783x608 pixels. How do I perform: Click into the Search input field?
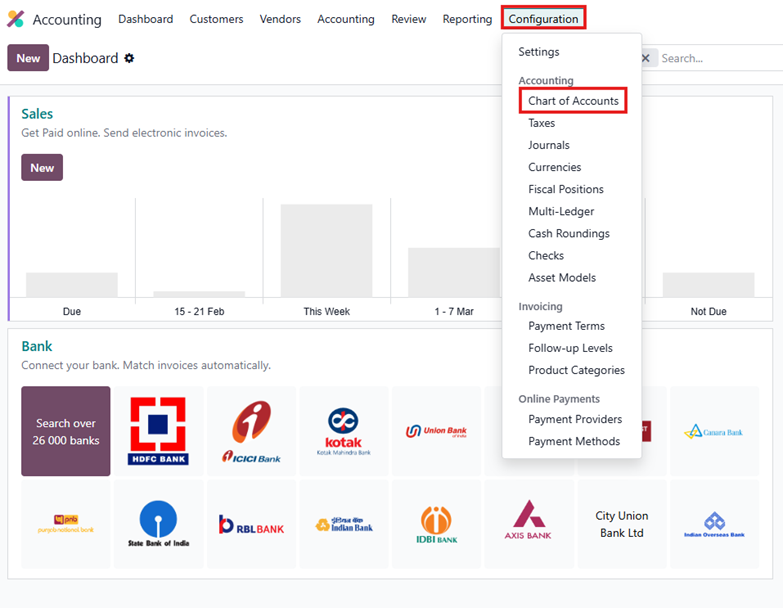[x=715, y=59]
